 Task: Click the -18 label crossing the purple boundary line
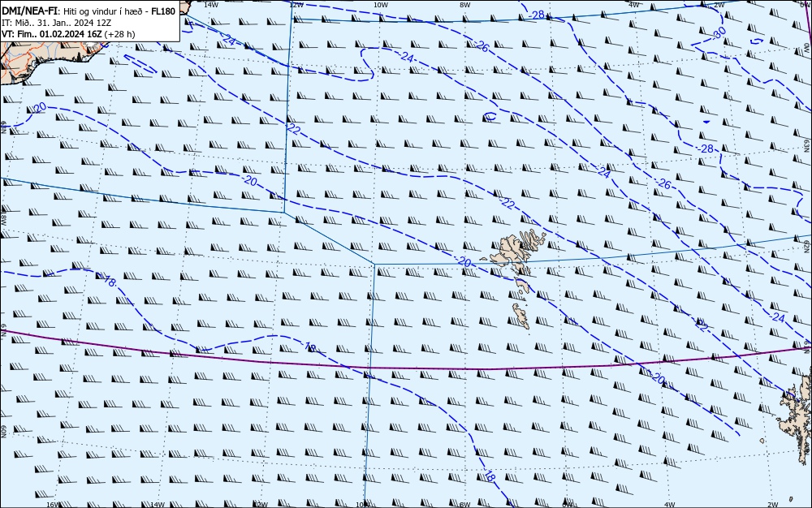[x=309, y=347]
